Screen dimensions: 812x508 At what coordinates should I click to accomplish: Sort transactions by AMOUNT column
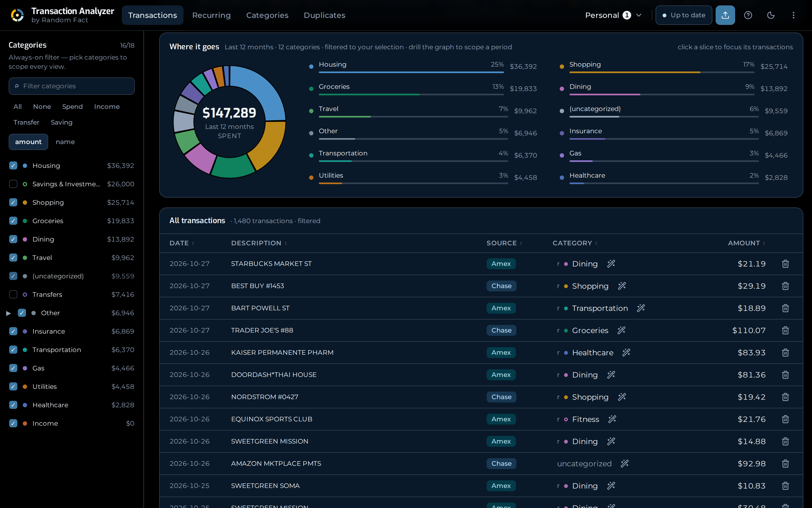point(746,243)
